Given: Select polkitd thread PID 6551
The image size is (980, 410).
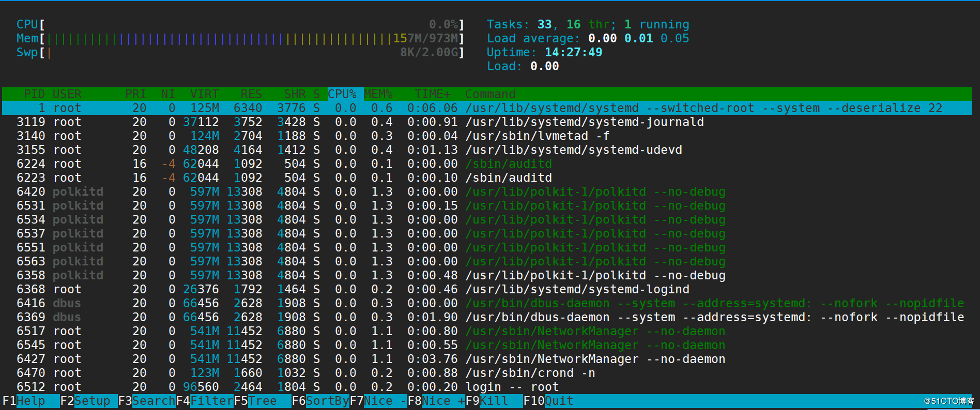Looking at the screenshot, I should pyautogui.click(x=487, y=247).
